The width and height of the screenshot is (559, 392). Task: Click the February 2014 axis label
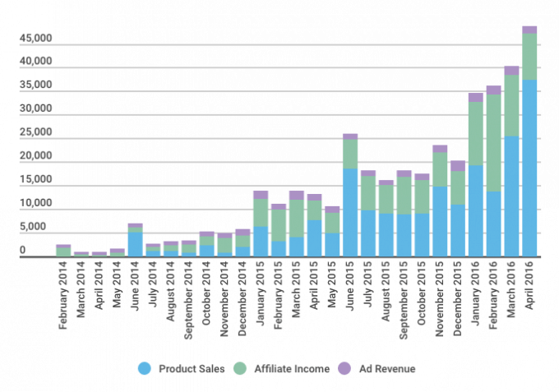click(x=62, y=295)
